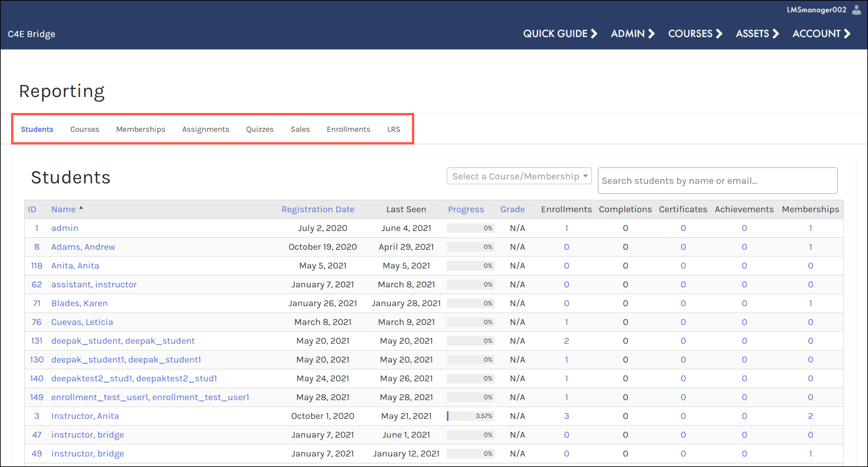Go to the Enrollments tab
This screenshot has width=868, height=467.
[349, 129]
